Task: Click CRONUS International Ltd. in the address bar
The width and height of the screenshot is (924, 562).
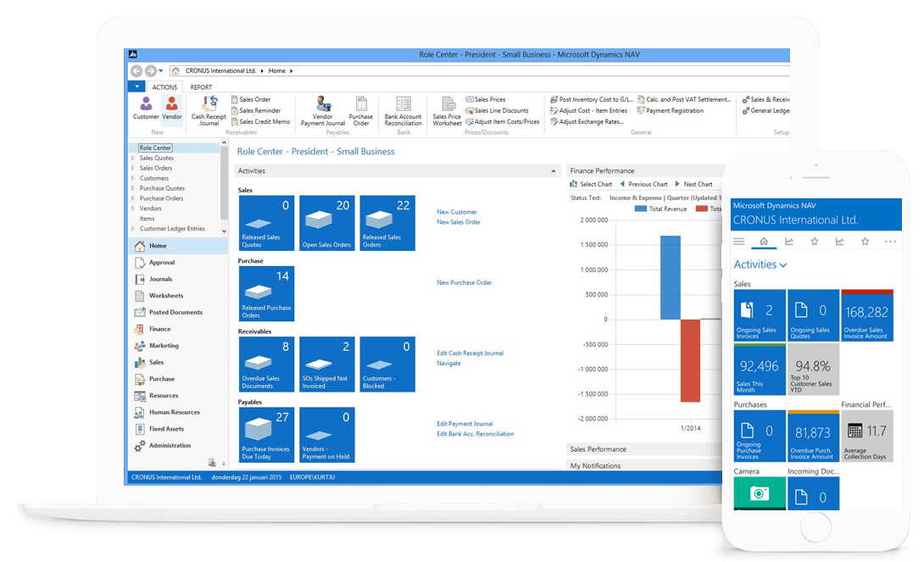Action: point(220,70)
